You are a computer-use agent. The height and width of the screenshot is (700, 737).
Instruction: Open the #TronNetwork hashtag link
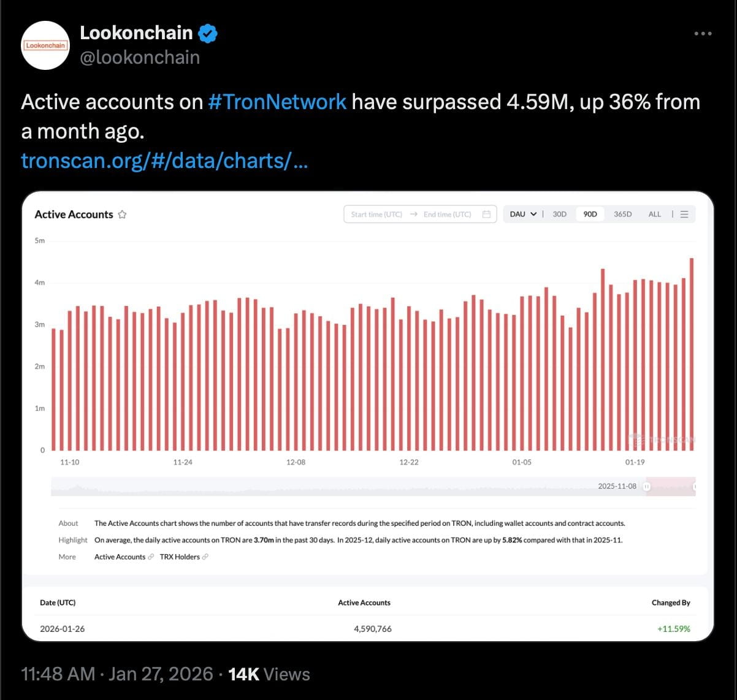pyautogui.click(x=277, y=102)
